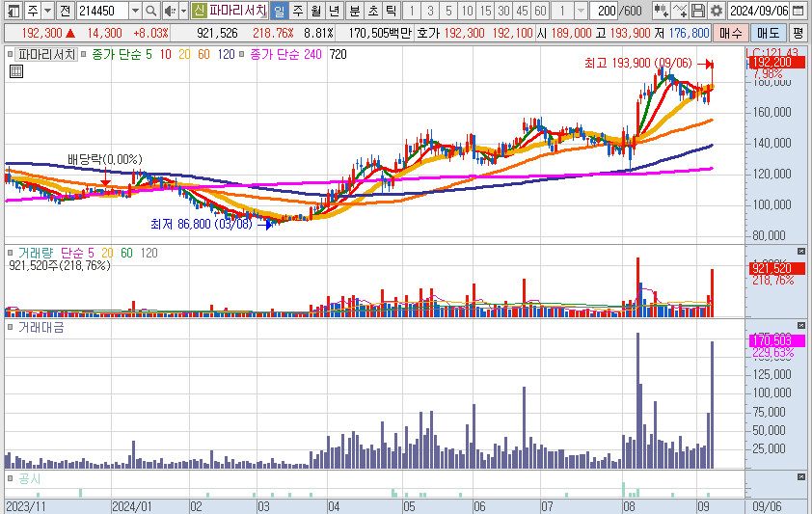
Task: Switch to the 월 monthly chart period
Action: pyautogui.click(x=314, y=11)
